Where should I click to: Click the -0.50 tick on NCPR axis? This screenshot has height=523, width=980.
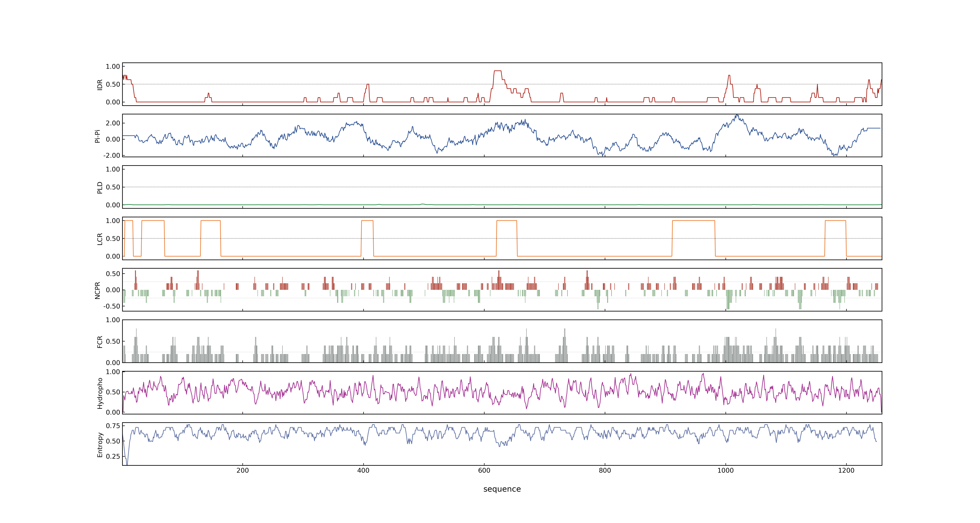[x=111, y=306]
